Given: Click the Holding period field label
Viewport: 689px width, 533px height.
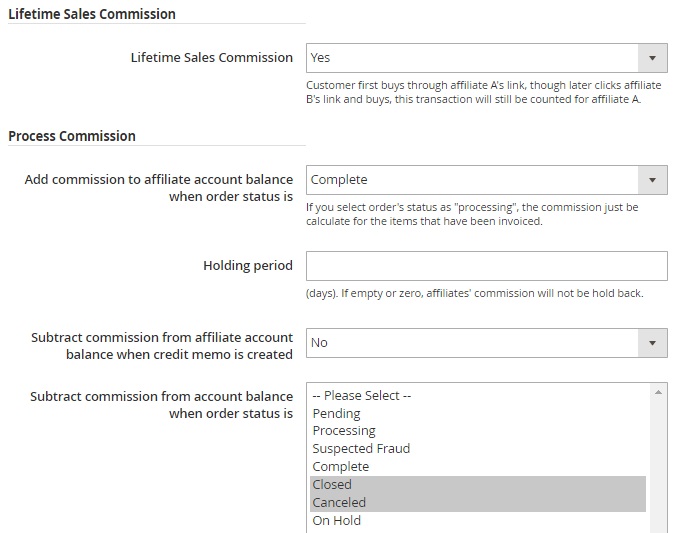Looking at the screenshot, I should click(247, 266).
